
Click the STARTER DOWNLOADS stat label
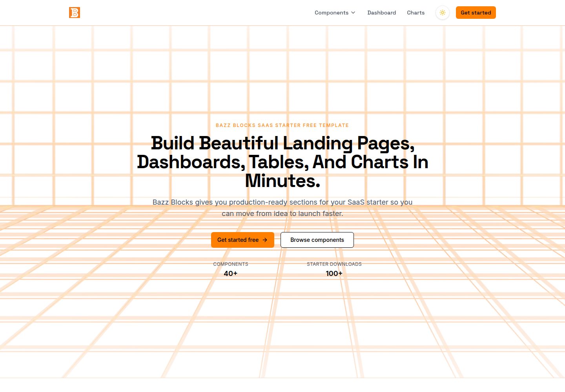coord(334,264)
